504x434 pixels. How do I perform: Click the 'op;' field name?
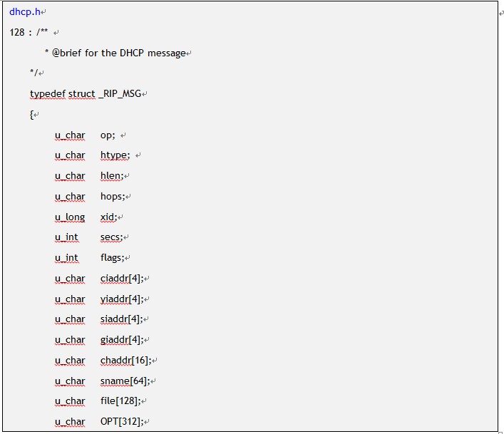[x=108, y=135]
